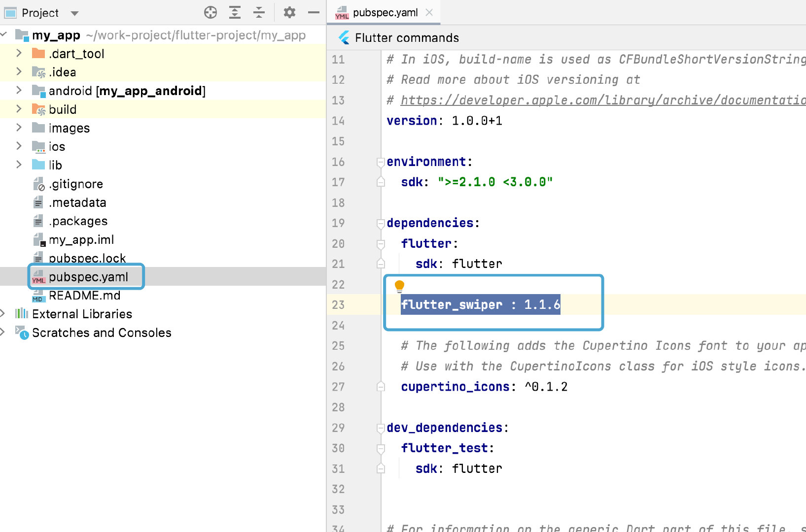Open the developer.apple.com link on line 13
This screenshot has height=532, width=806.
603,100
